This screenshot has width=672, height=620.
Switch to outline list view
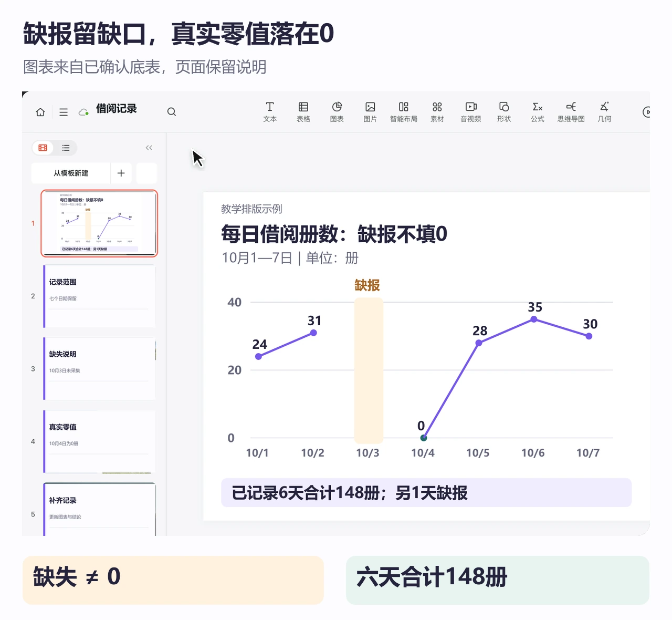click(66, 148)
